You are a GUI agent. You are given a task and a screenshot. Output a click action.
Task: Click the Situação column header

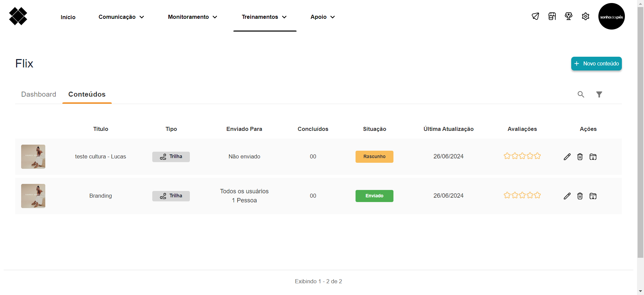375,129
